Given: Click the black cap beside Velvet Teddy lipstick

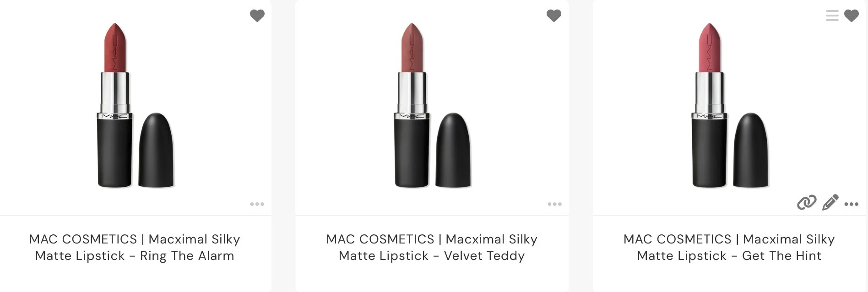Looking at the screenshot, I should click(x=453, y=150).
